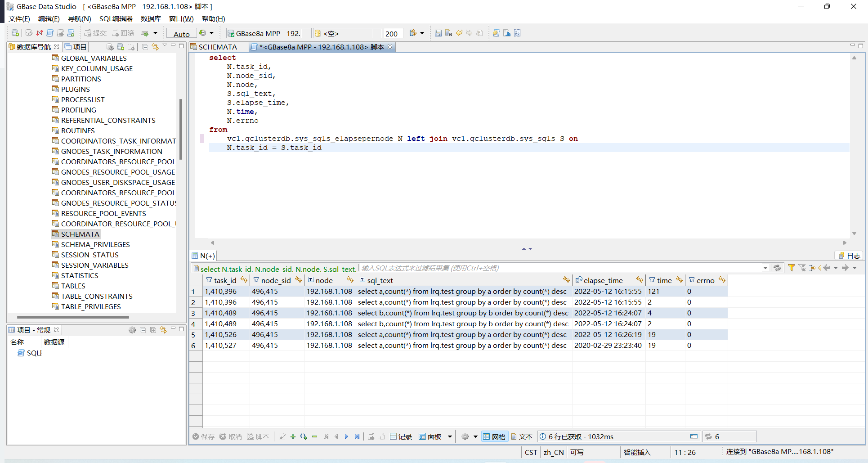Click the duplicate row icon
Viewport: 868px width, 463px height.
point(304,436)
